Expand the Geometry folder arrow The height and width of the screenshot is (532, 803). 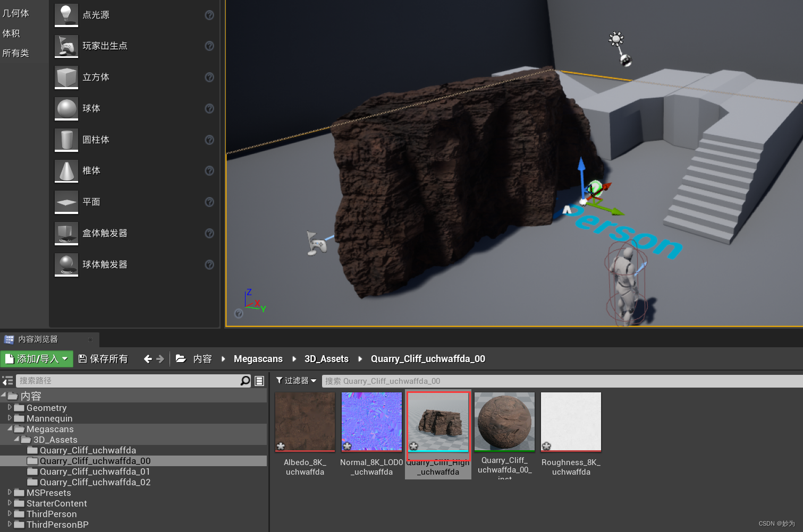pos(10,407)
